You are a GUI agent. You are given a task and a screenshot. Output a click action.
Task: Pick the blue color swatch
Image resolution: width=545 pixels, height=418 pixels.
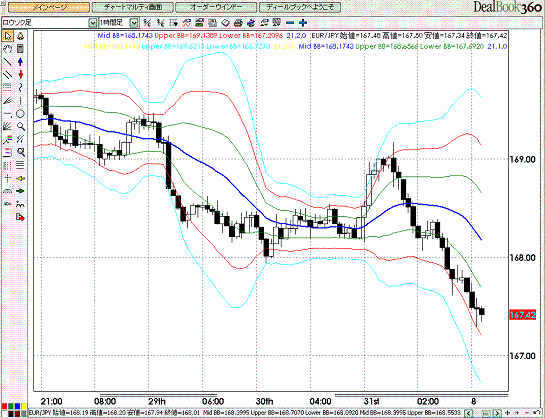click(x=17, y=406)
